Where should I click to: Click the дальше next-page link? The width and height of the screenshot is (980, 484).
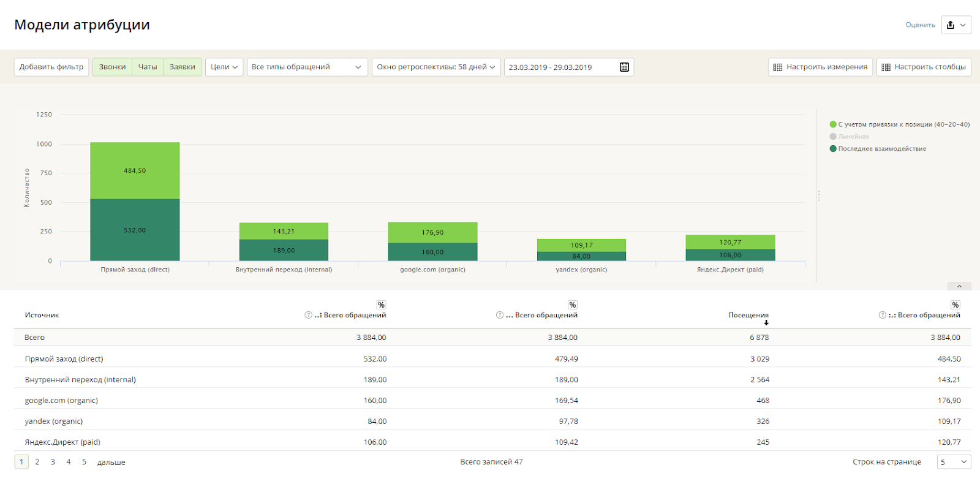pyautogui.click(x=111, y=463)
